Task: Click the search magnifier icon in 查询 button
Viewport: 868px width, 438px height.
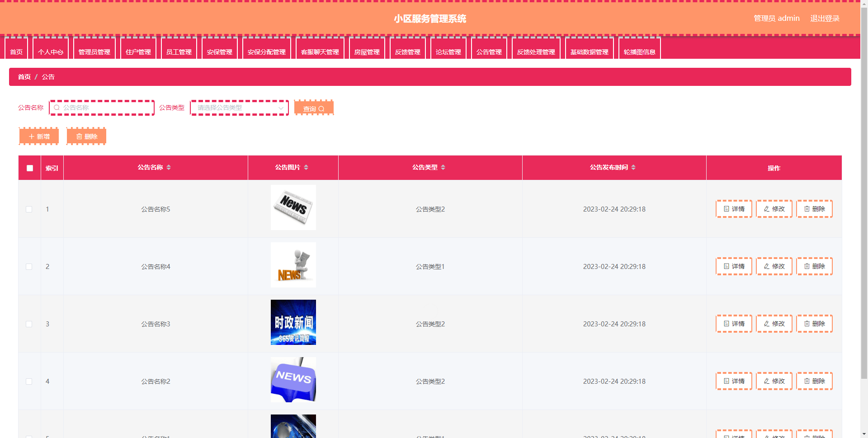Action: click(321, 109)
